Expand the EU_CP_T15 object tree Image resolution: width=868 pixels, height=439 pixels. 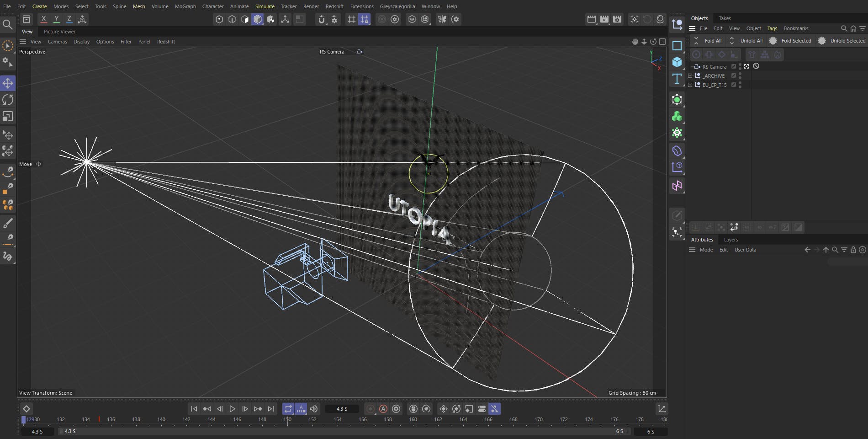690,85
